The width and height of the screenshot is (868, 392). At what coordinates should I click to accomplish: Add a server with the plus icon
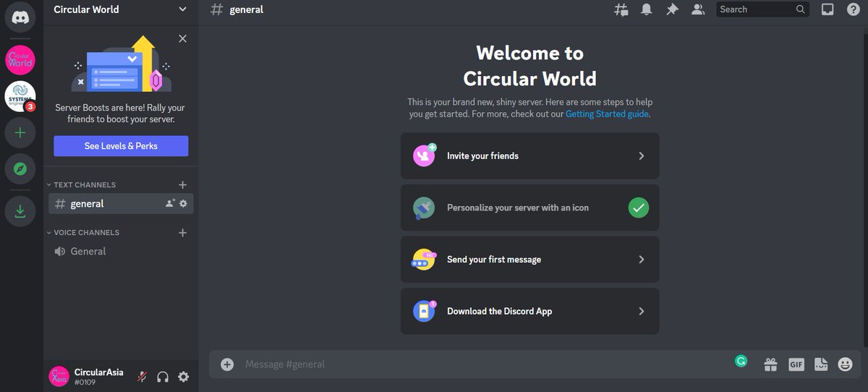point(20,133)
